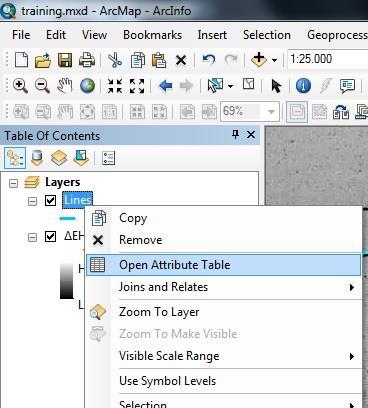Click the Full Extent globe icon
Screen dimensions: 368x408
click(87, 86)
